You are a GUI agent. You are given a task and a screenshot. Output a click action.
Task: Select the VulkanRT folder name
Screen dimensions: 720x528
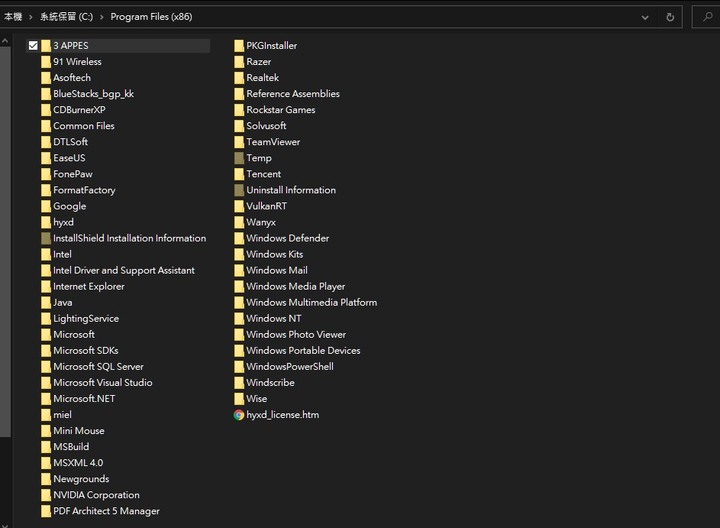click(266, 206)
